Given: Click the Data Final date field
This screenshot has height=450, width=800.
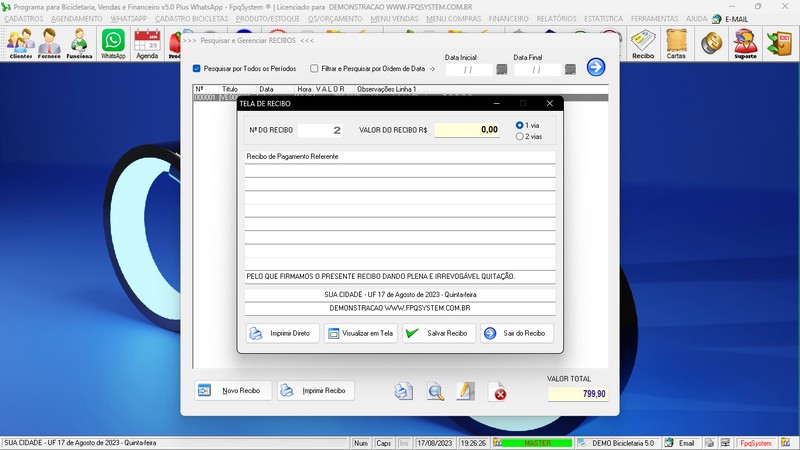Looking at the screenshot, I should pos(537,70).
